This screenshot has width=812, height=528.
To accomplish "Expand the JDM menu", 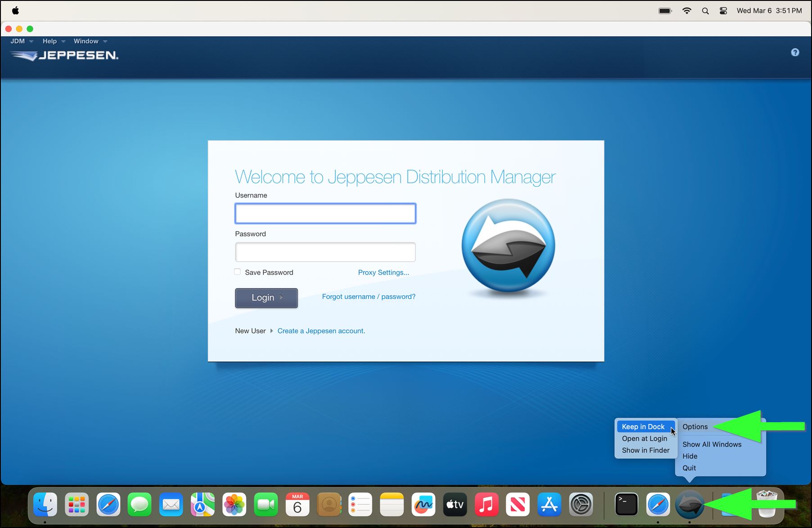I will click(x=18, y=41).
